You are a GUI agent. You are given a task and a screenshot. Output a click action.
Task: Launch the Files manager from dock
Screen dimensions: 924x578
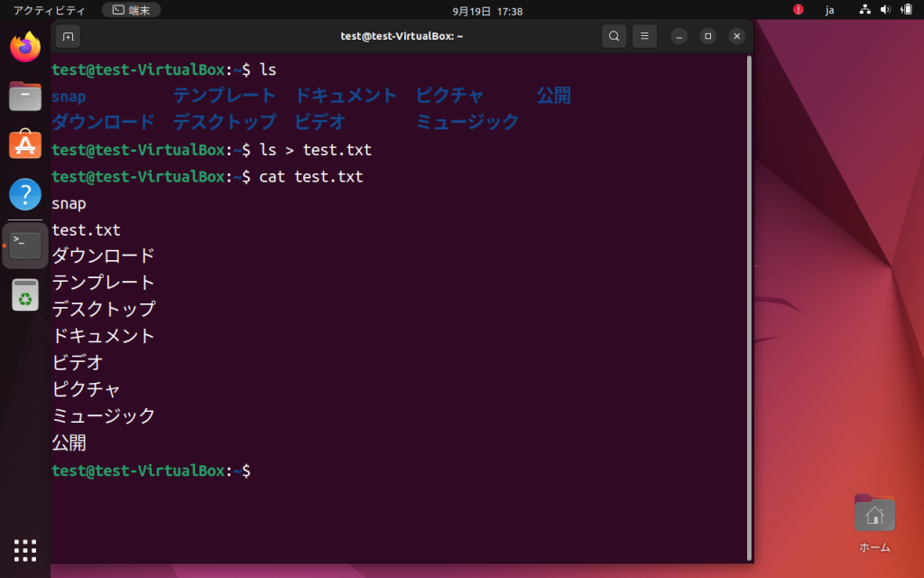click(25, 96)
